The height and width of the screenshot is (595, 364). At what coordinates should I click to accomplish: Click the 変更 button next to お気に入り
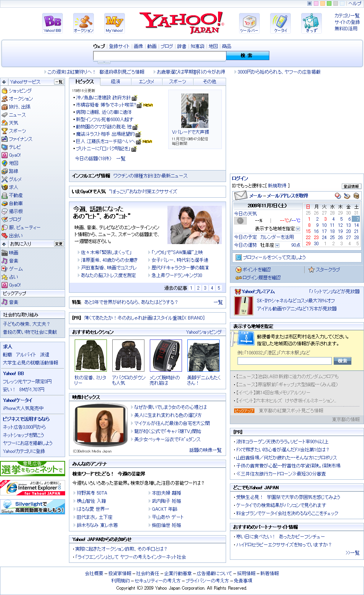[x=59, y=244]
